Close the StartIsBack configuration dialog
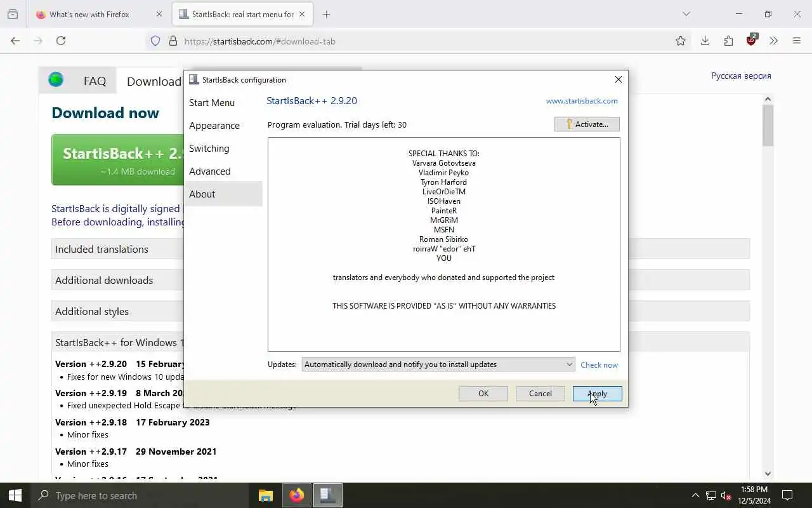This screenshot has width=812, height=508. tap(618, 79)
